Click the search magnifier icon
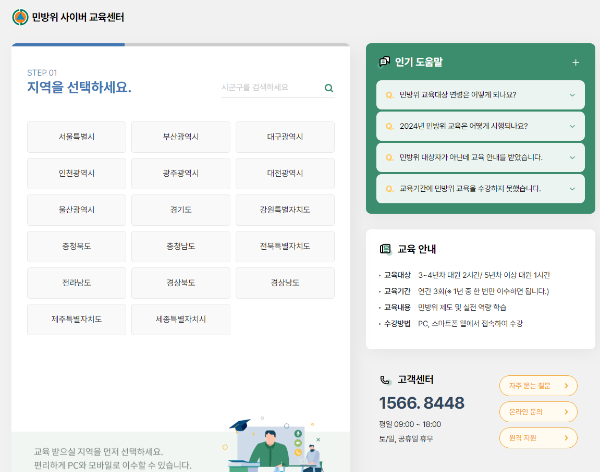Screen dimensions: 600x472 coord(329,88)
